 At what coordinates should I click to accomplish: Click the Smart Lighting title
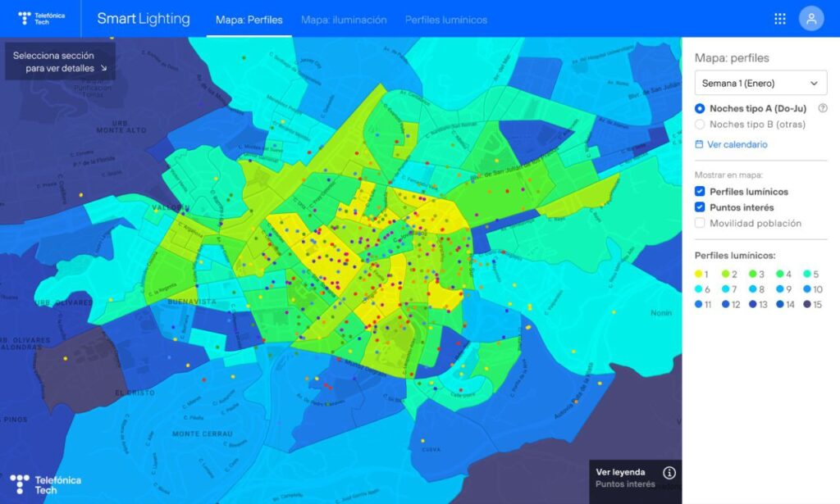click(144, 19)
